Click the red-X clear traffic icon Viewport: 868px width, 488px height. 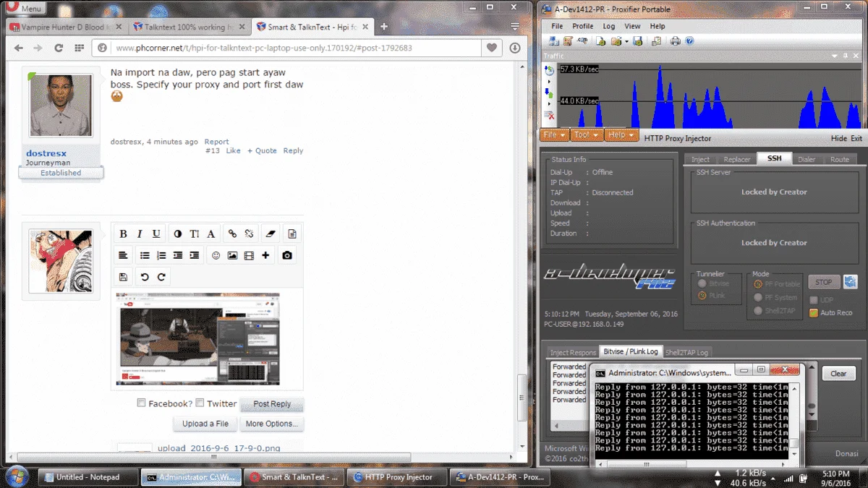(x=549, y=116)
